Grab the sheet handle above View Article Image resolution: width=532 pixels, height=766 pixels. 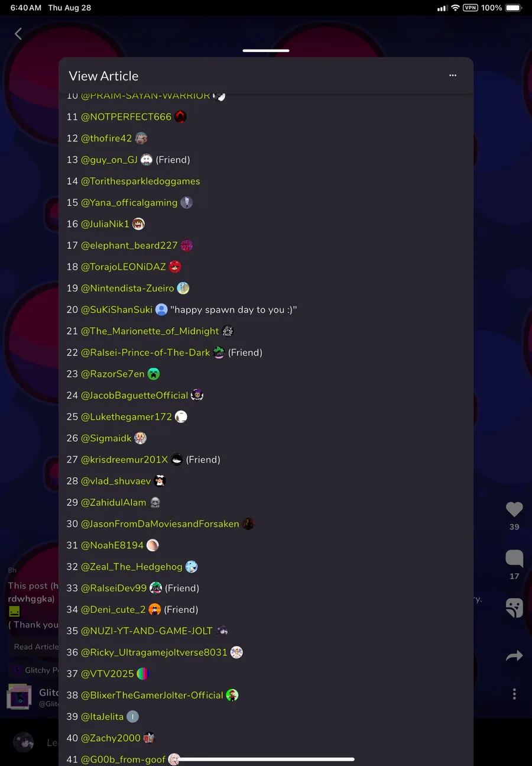(266, 50)
